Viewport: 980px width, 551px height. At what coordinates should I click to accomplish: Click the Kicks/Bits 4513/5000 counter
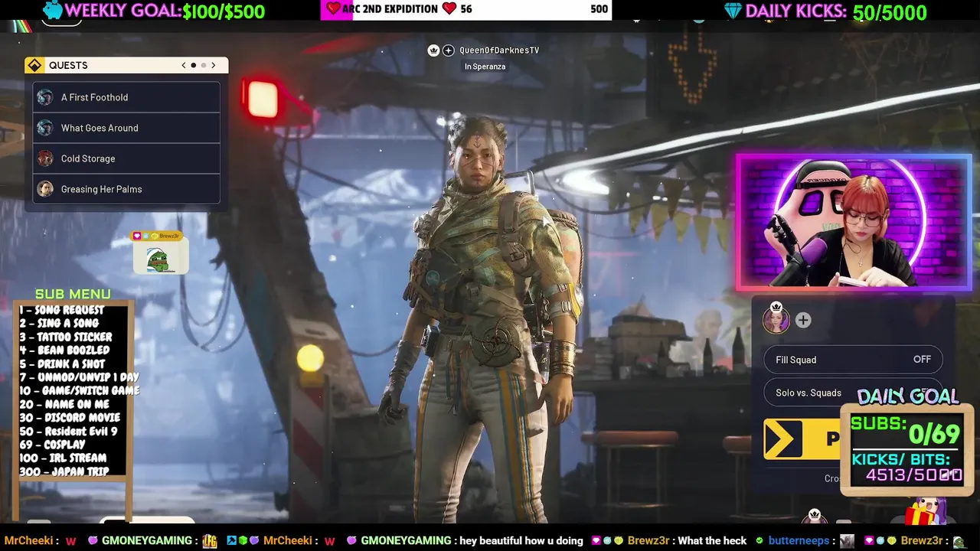907,468
